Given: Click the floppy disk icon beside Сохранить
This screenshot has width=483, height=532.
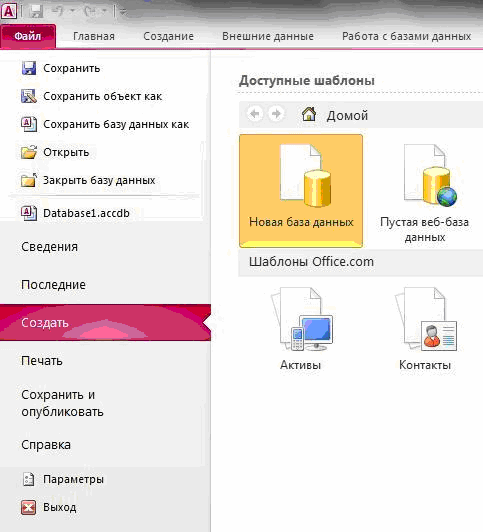Looking at the screenshot, I should [29, 68].
